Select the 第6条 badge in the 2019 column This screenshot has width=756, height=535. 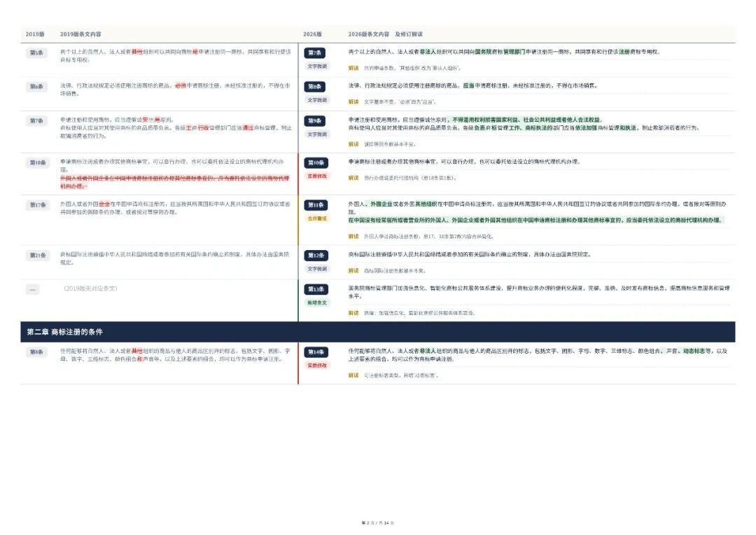tap(36, 87)
